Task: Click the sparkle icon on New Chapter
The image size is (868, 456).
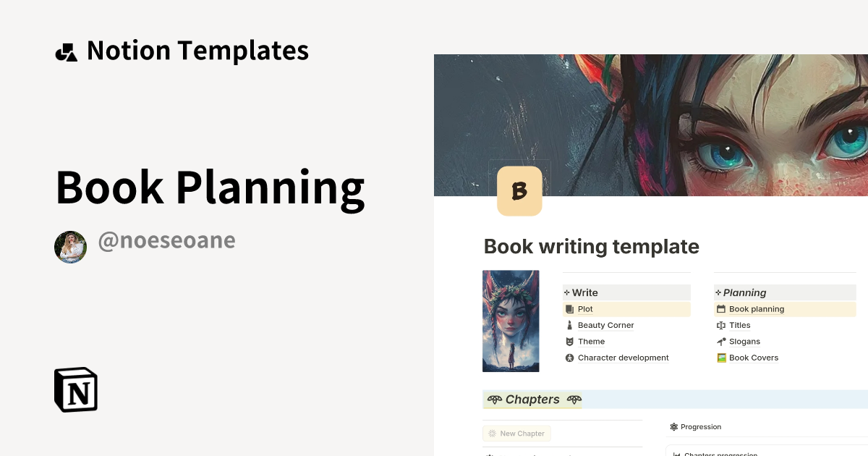Action: click(493, 433)
